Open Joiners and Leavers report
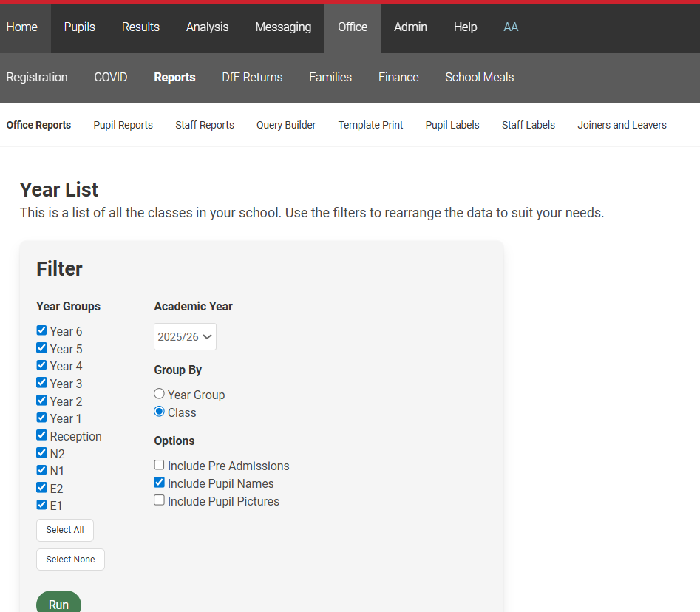700x612 pixels. 622,126
